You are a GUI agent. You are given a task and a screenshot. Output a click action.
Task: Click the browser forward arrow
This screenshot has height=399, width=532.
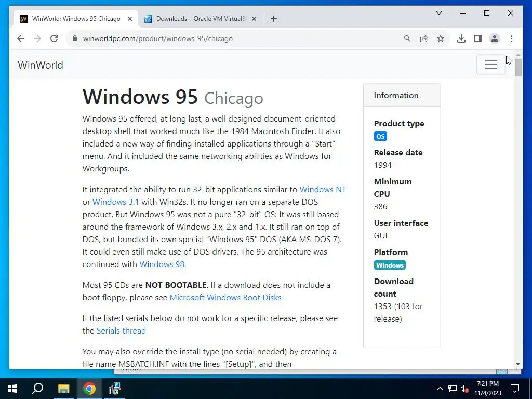[37, 38]
